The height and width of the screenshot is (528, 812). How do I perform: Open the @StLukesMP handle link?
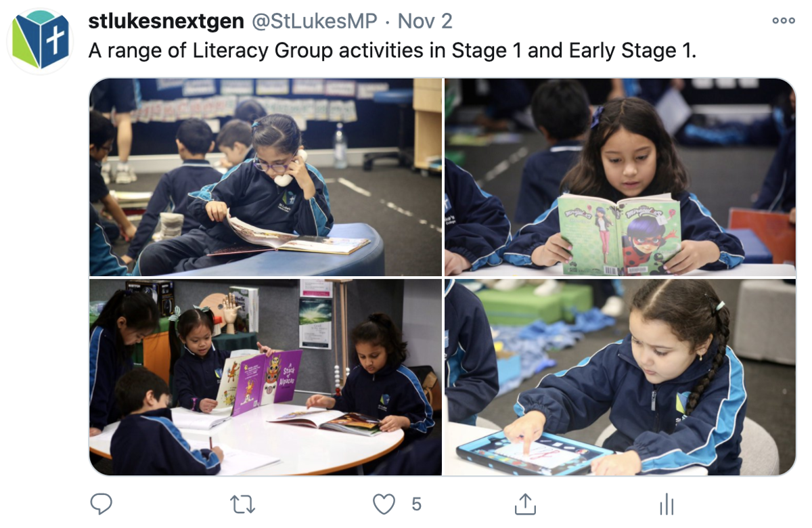point(315,22)
